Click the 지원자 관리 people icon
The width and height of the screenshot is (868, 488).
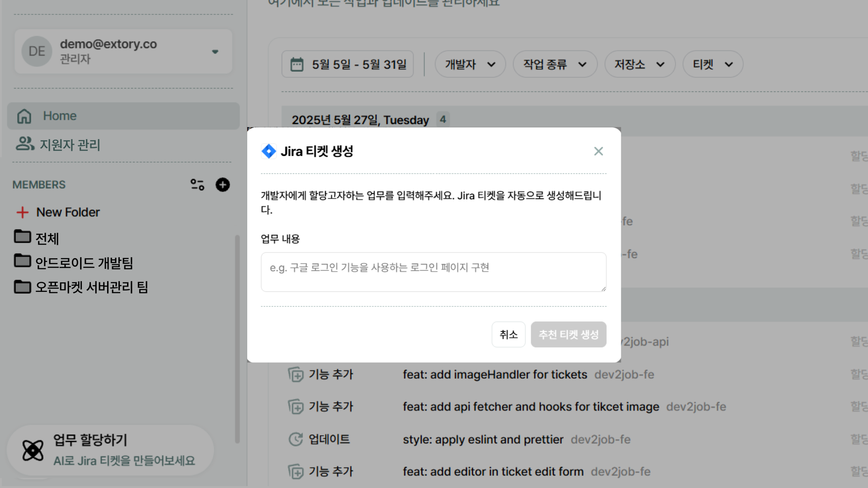coord(25,144)
